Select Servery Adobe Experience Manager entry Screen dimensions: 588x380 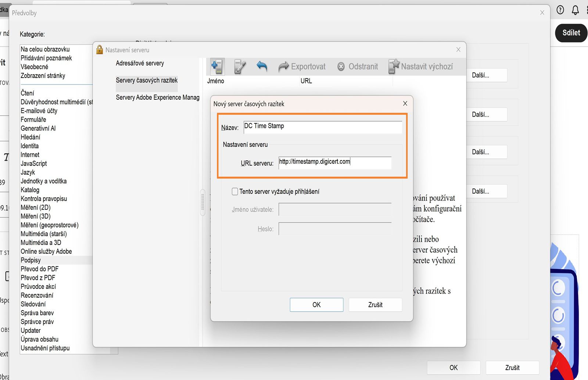click(x=158, y=97)
